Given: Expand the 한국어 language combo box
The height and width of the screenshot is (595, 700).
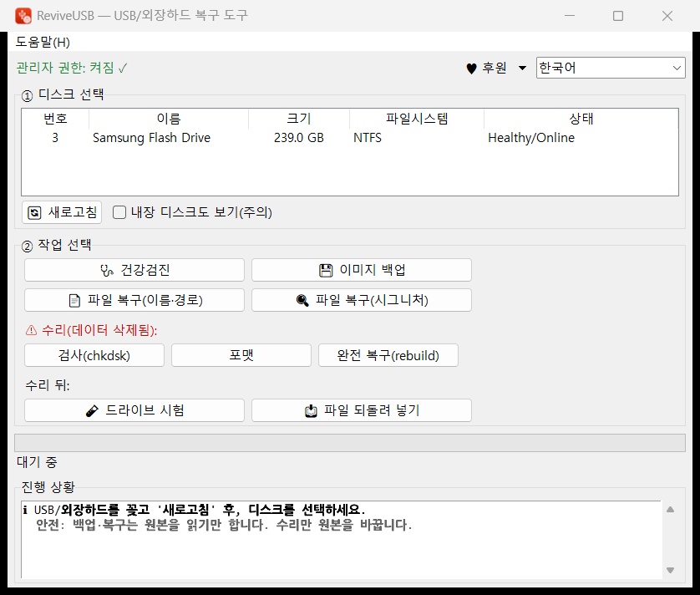Looking at the screenshot, I should tap(611, 68).
